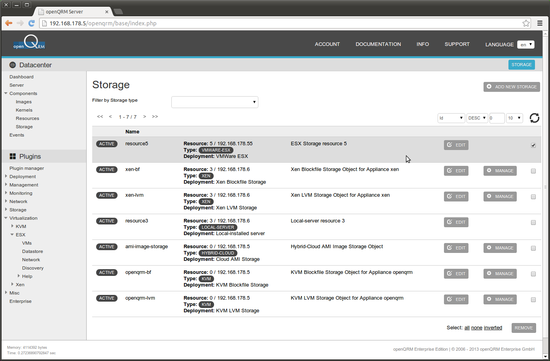Viewport: 550px width, 361px height.
Task: Collapse the ESX tree node
Action: 12,234
